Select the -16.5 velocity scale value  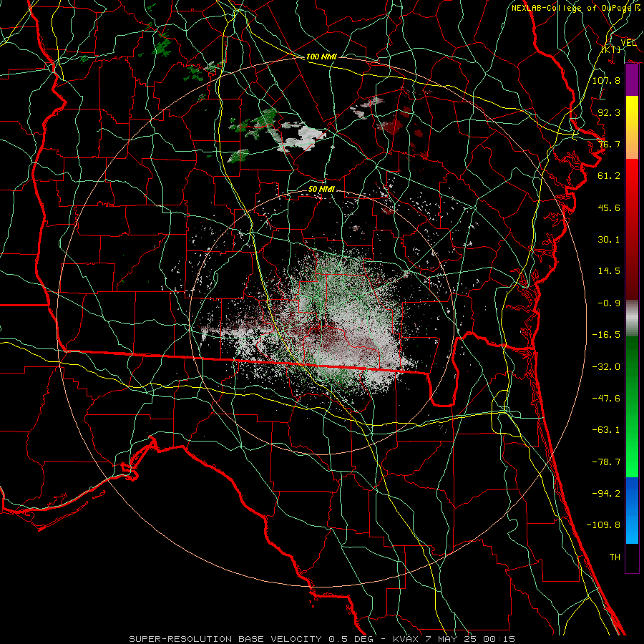coord(606,335)
